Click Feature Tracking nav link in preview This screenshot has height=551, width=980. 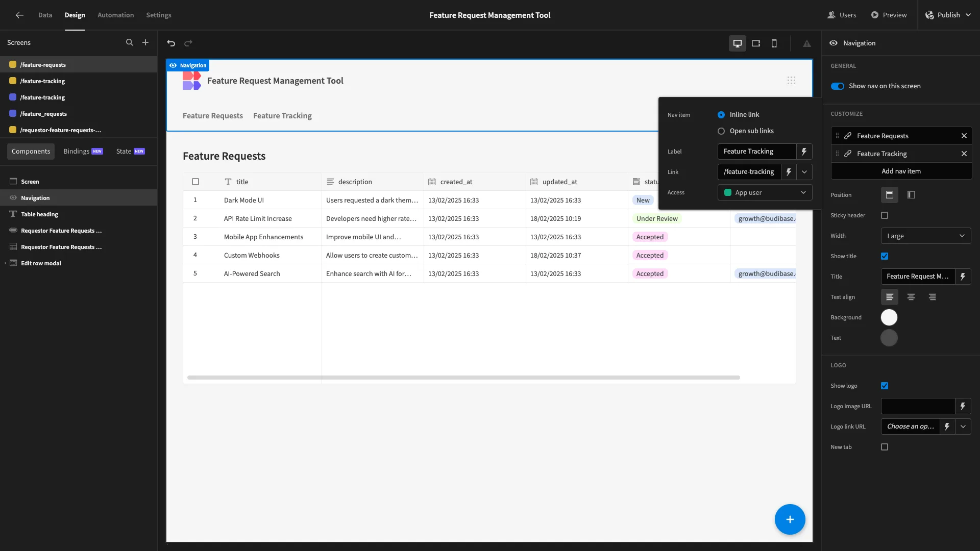(282, 116)
